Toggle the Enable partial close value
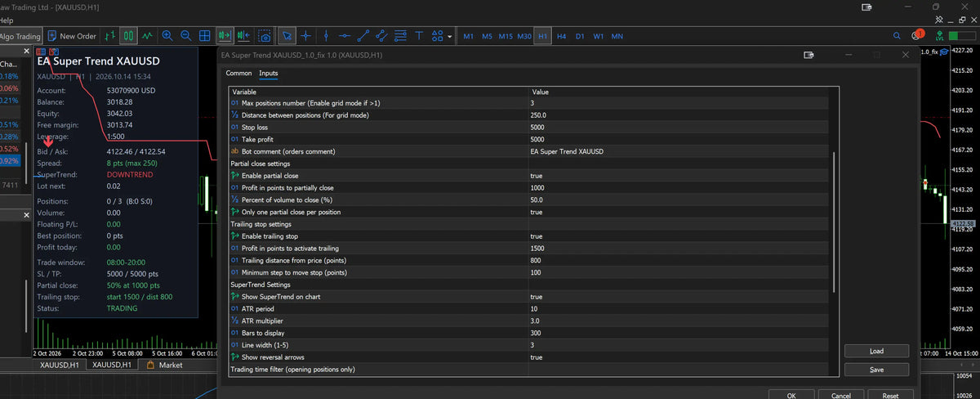Screen dimensions: 980x399 (678, 176)
